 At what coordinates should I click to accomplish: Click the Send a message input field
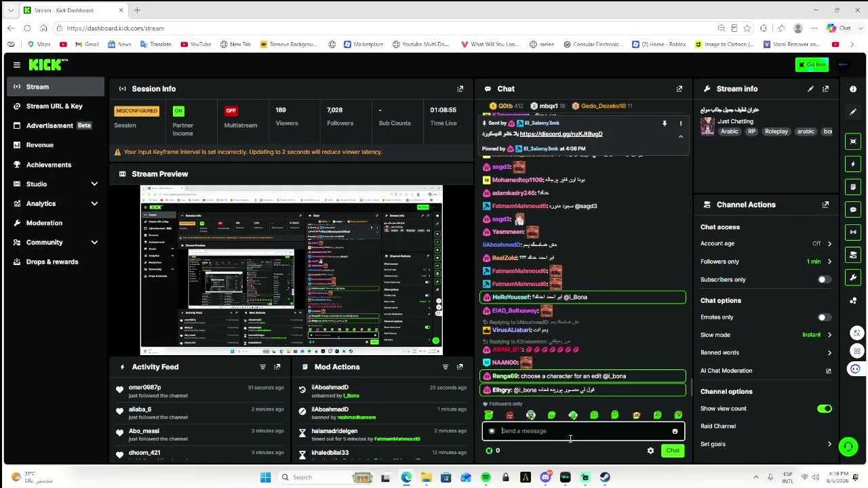(x=583, y=431)
